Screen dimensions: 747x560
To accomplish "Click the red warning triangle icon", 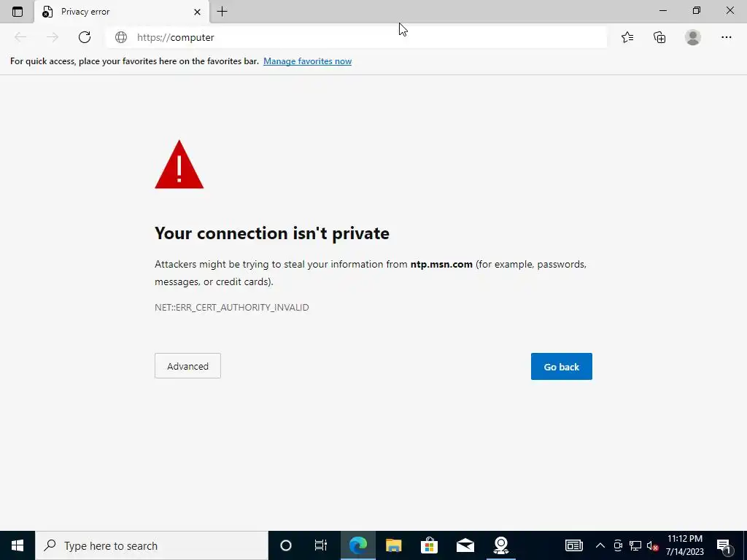I will click(179, 165).
